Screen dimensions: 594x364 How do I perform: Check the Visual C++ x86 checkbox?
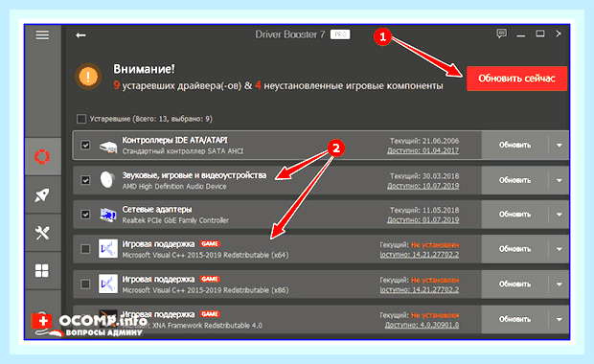click(x=85, y=284)
